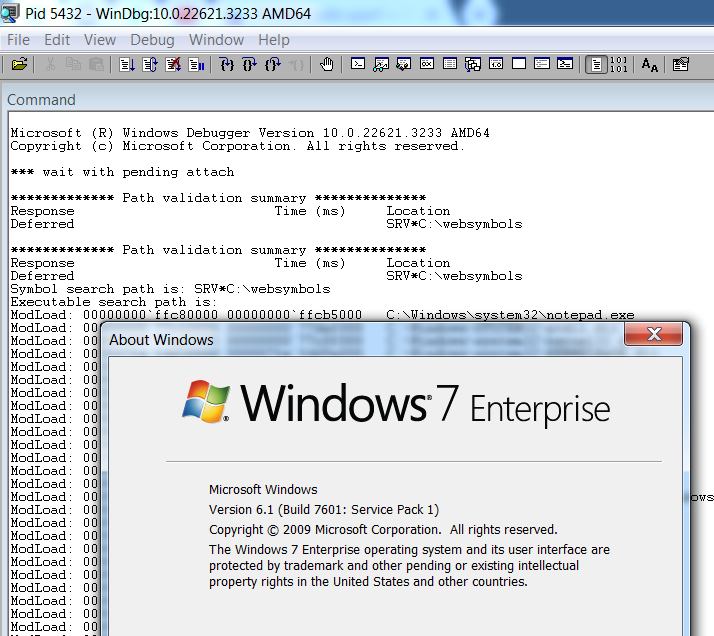Click "wait with pending attach" text

click(x=138, y=172)
